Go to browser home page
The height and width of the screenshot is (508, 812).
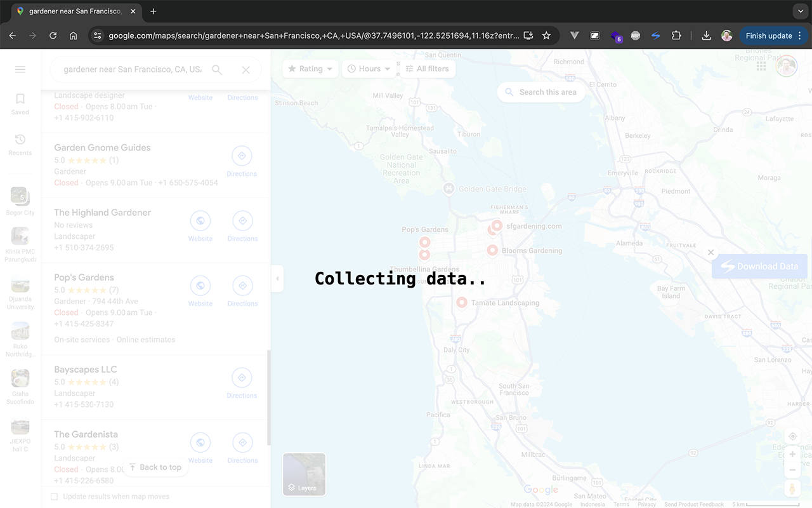74,36
